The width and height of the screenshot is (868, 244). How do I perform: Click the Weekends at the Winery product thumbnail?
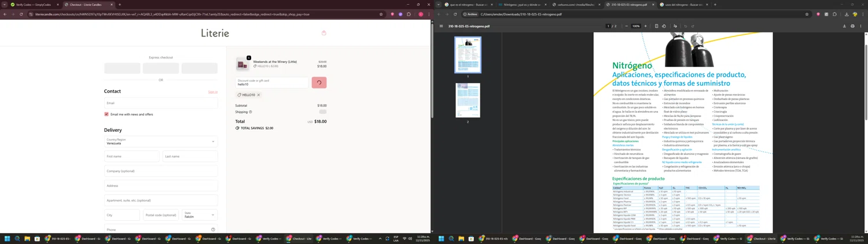pyautogui.click(x=242, y=64)
